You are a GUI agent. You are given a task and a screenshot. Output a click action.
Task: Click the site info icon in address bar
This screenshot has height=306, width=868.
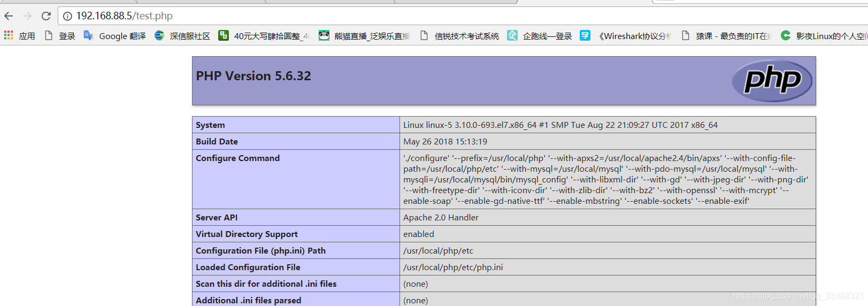(x=67, y=16)
